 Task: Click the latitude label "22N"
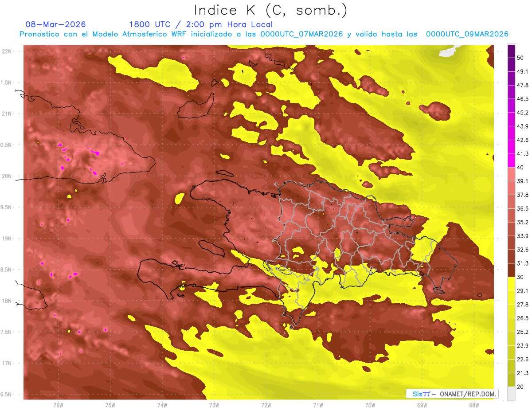tap(8, 51)
